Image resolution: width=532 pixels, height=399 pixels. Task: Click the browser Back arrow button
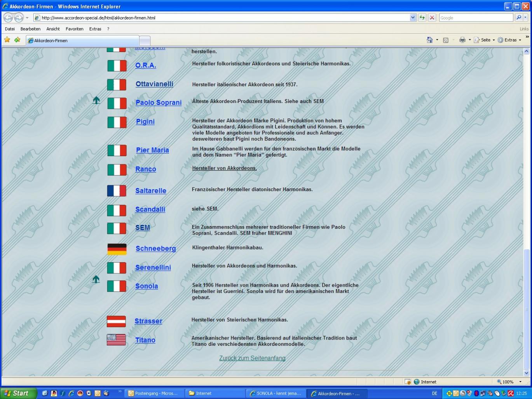coord(8,17)
